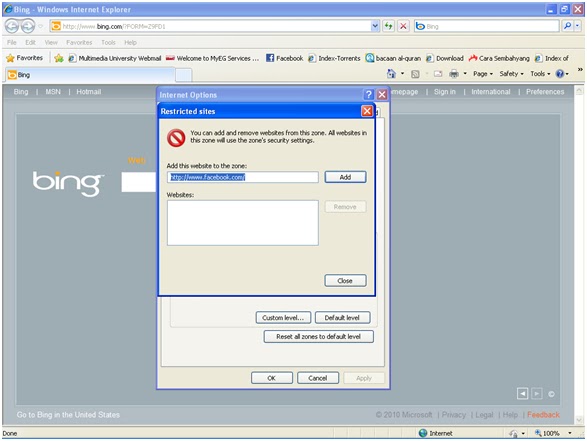587x441 pixels.
Task: Click the help question mark in Internet Options
Action: (x=368, y=94)
